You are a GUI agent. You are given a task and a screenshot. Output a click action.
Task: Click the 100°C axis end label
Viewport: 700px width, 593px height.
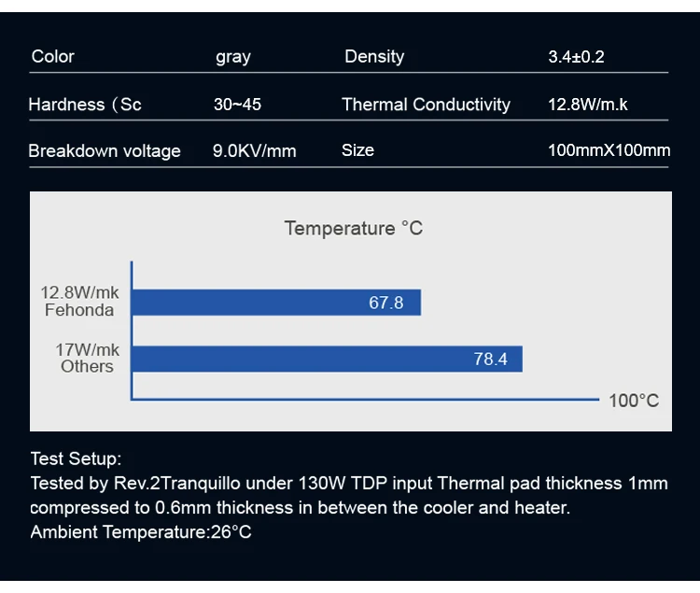click(634, 401)
